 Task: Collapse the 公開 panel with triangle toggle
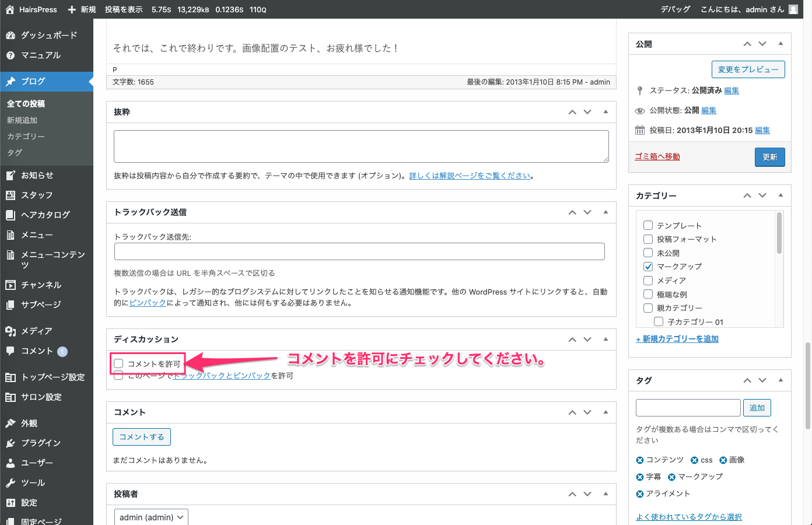pos(780,44)
